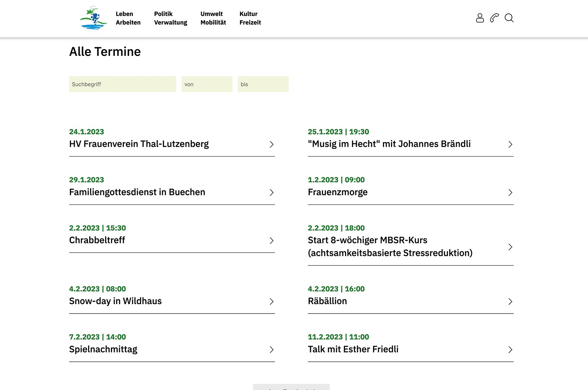Expand the Umwelt Mobilität menu
Image resolution: width=588 pixels, height=390 pixels.
click(213, 18)
